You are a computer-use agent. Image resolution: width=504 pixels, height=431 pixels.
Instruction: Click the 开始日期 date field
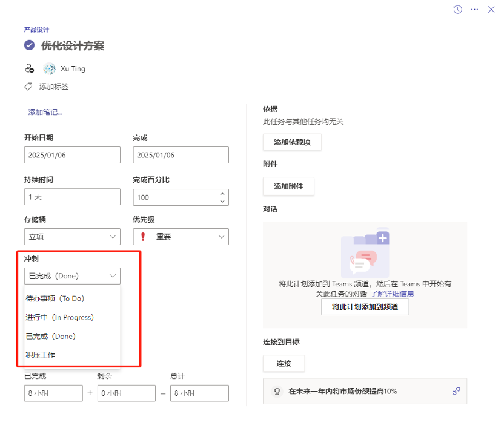pyautogui.click(x=72, y=155)
